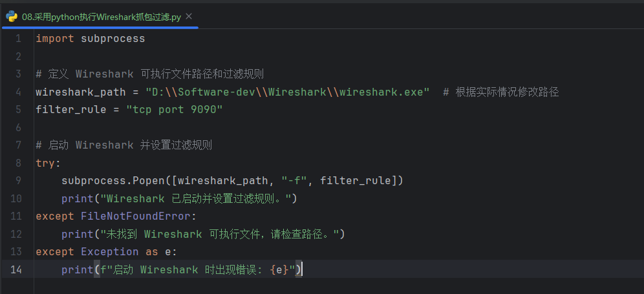Click the 'try:' keyword on line 8
The image size is (644, 294).
tap(48, 163)
